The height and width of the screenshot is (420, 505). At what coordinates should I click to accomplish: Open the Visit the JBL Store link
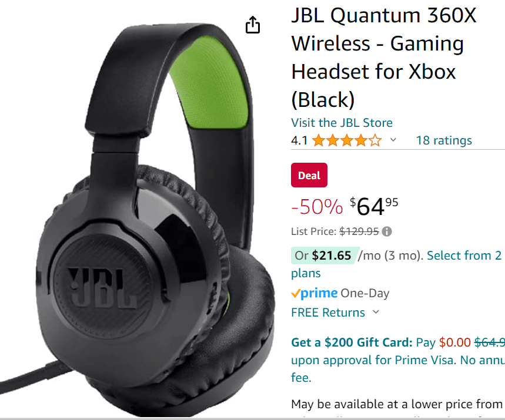[342, 123]
